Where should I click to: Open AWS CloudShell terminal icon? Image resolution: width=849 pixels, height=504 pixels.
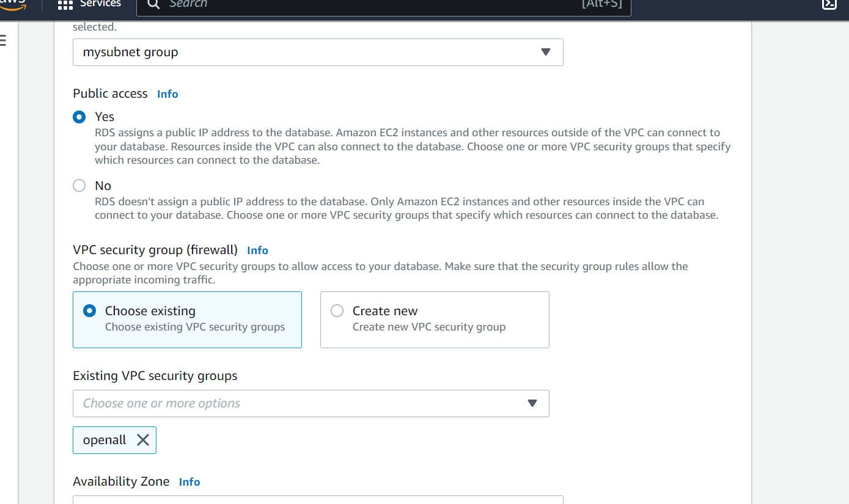(829, 4)
